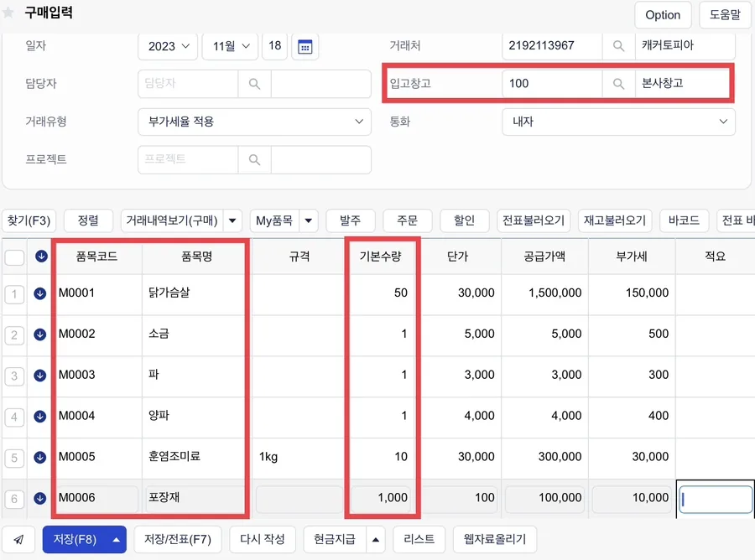This screenshot has width=755, height=560.
Task: Click the search magnifier for 입고창고
Action: [618, 84]
